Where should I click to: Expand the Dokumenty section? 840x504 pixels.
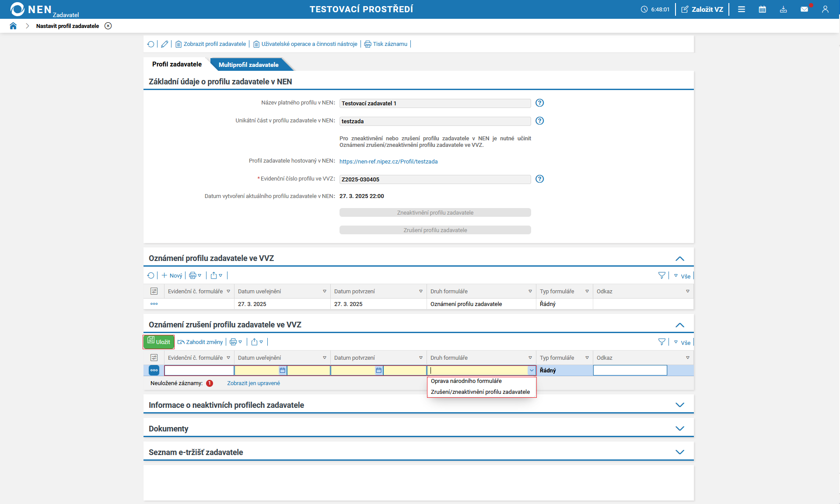679,428
